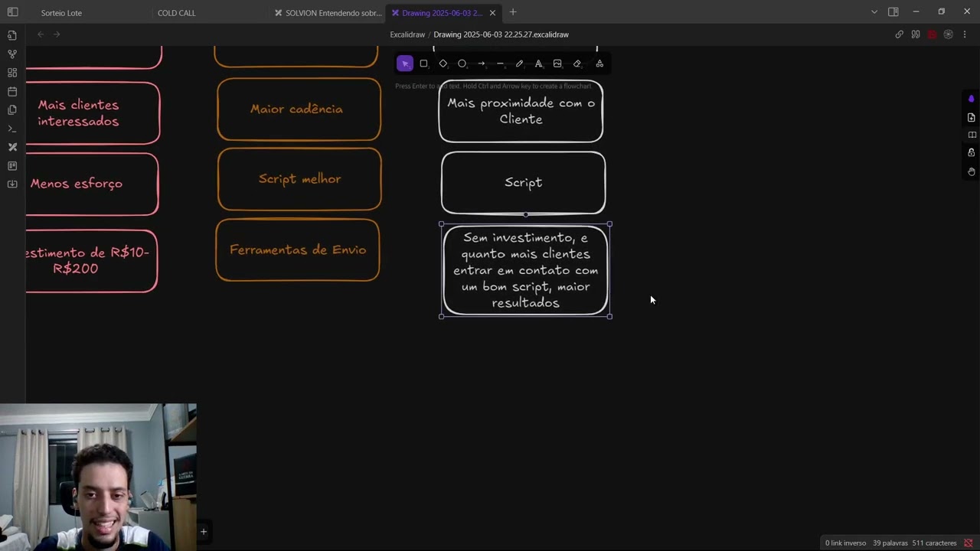Close the Drawing 2025-06-03 tab

pos(492,13)
